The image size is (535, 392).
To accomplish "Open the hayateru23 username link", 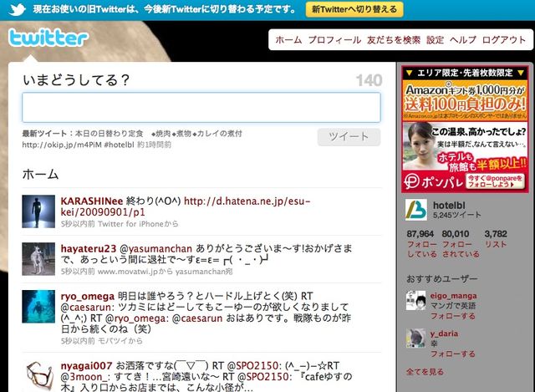I will [89, 248].
